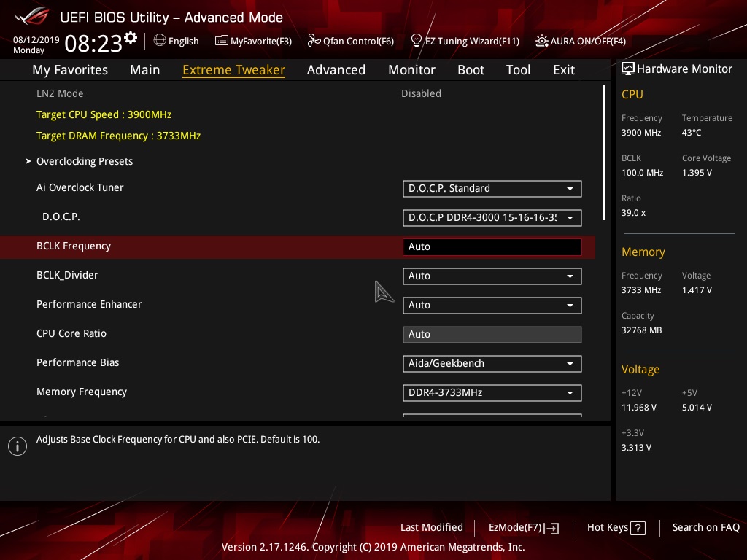Click the BCLK Frequency input field
The width and height of the screenshot is (747, 560).
click(x=492, y=246)
